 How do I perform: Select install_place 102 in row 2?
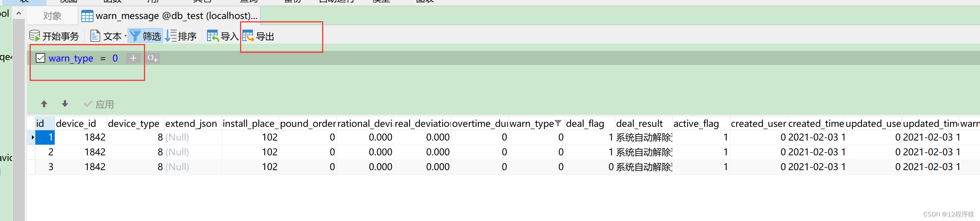(250, 152)
